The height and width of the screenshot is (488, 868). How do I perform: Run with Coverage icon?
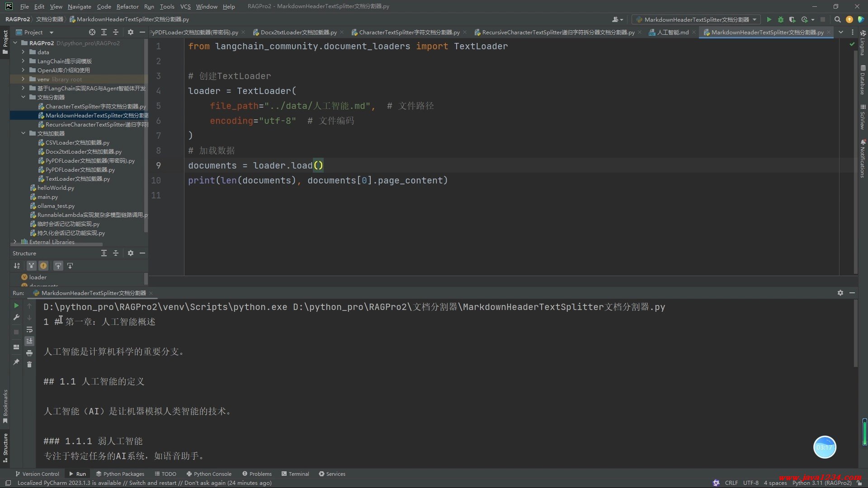[792, 19]
